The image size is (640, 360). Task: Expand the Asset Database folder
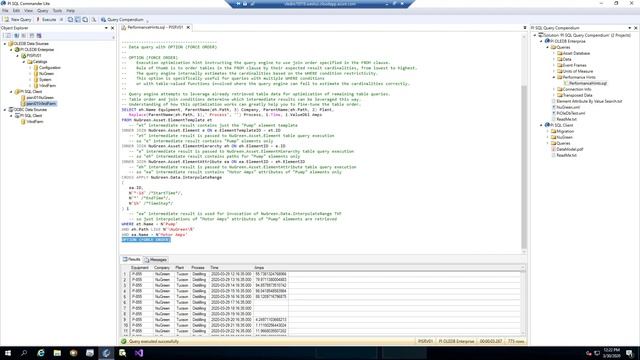tap(554, 53)
